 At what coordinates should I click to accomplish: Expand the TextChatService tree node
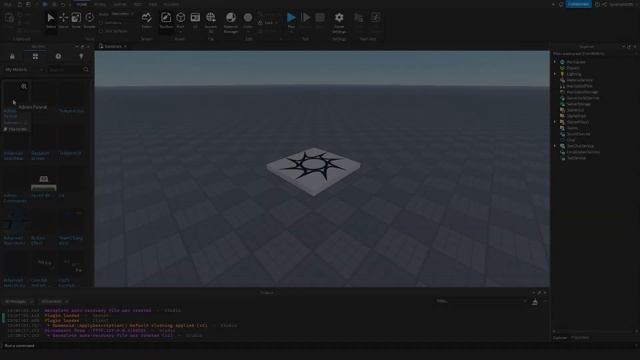click(555, 146)
